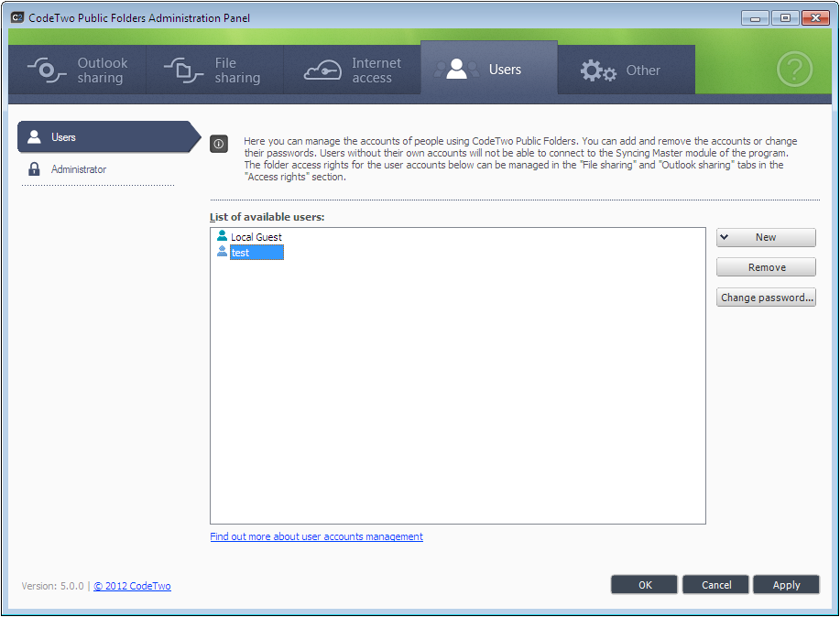Open the 2012 CodeTwo copyright link
840x617 pixels.
coord(132,586)
